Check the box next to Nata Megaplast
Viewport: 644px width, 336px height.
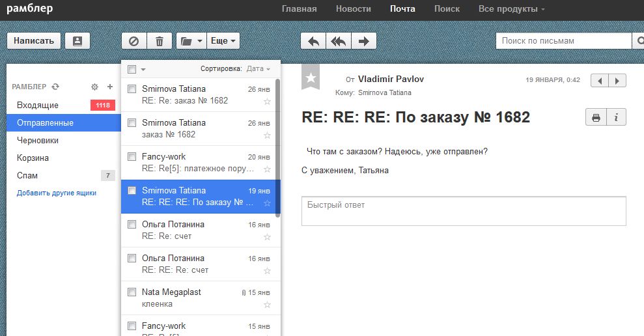(132, 292)
